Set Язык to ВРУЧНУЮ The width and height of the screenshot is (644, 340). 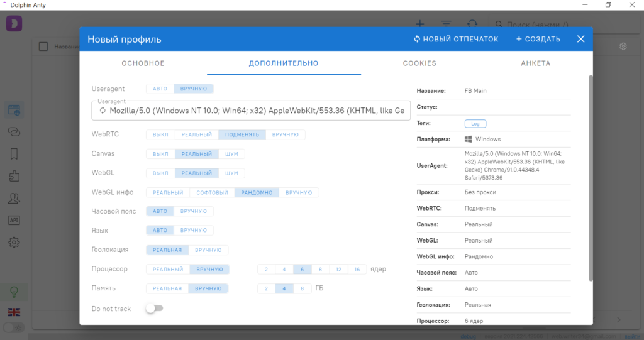(x=194, y=231)
